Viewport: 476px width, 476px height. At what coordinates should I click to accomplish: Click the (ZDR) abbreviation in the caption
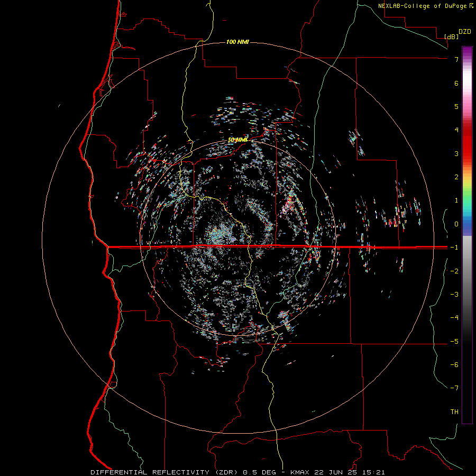tap(226, 472)
